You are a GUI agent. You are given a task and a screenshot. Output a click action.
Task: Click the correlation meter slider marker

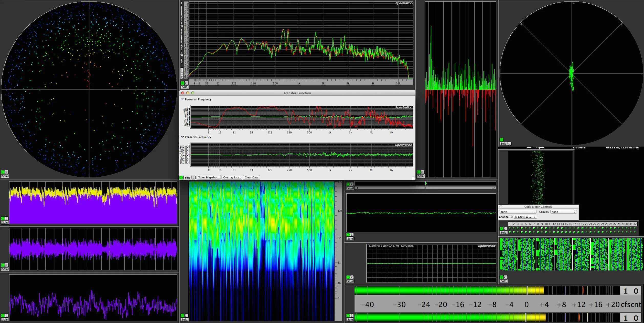tap(426, 183)
